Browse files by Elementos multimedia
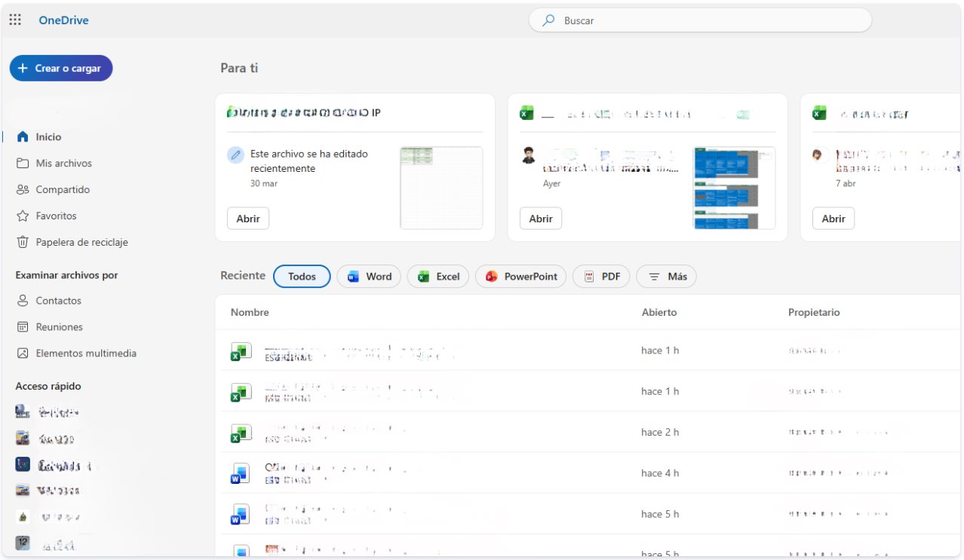Image resolution: width=964 pixels, height=560 pixels. pyautogui.click(x=86, y=353)
